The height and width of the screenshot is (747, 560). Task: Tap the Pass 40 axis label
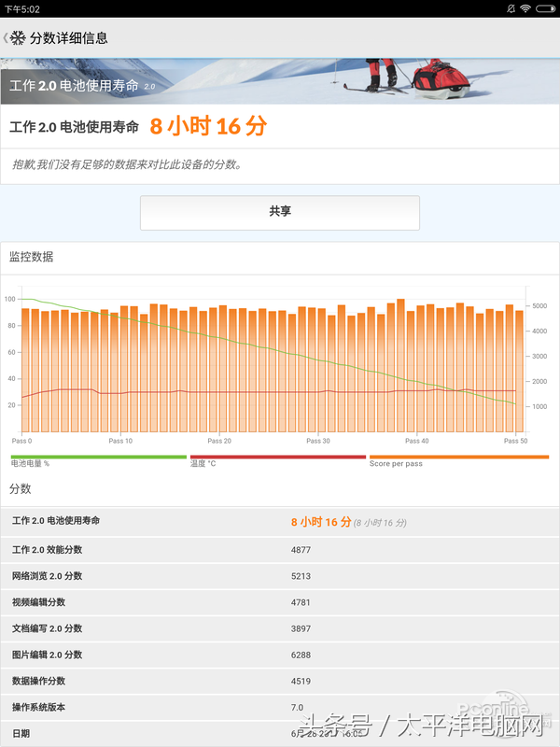click(416, 441)
